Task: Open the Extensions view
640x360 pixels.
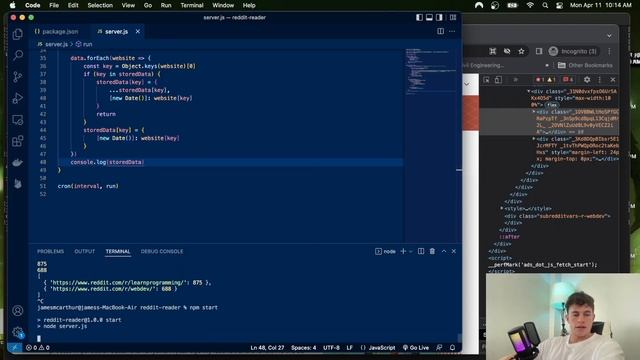Action: tap(18, 141)
